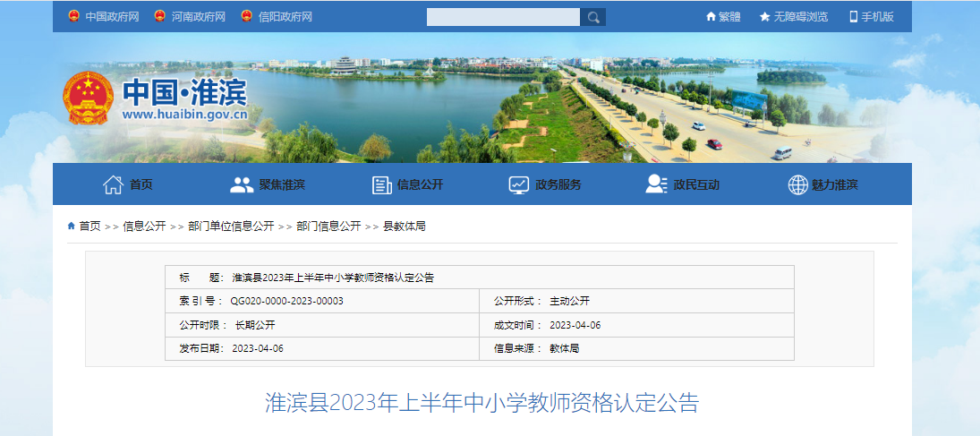This screenshot has width=980, height=436.
Task: Click 信息公开 in the breadcrumb
Action: (x=144, y=227)
